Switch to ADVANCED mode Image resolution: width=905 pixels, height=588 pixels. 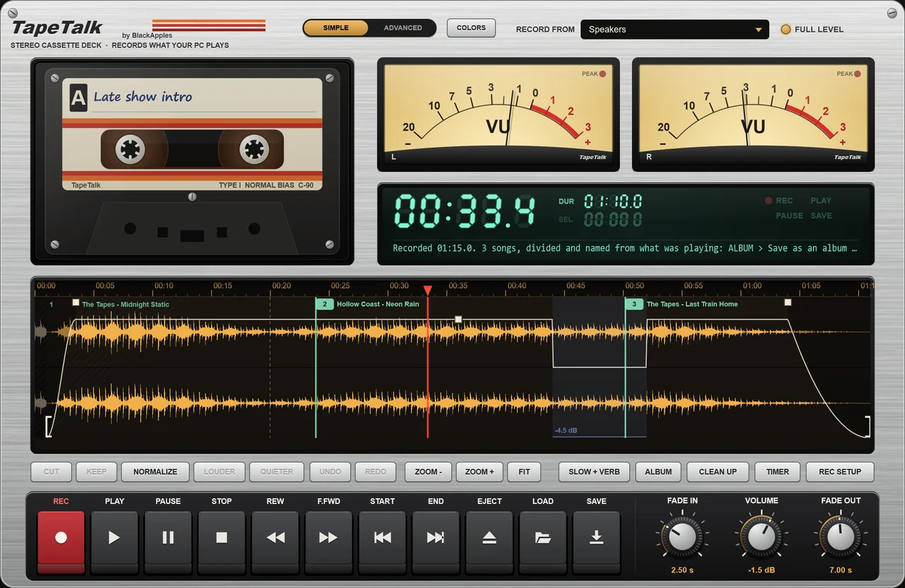pyautogui.click(x=403, y=28)
